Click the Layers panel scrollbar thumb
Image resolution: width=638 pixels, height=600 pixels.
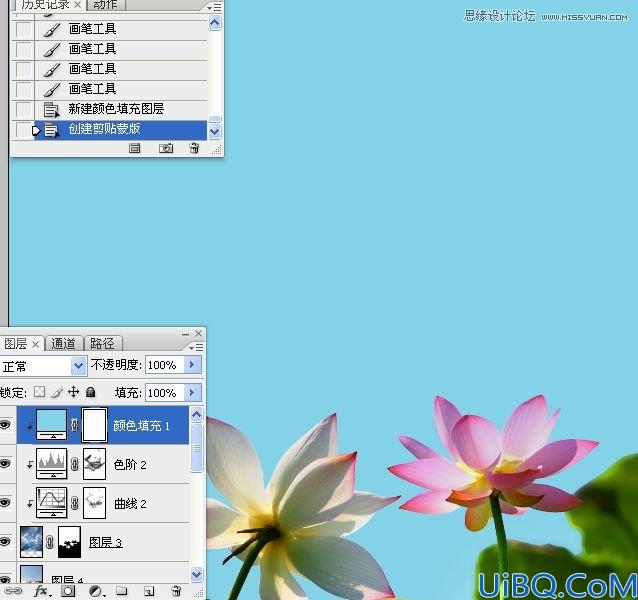[x=197, y=447]
